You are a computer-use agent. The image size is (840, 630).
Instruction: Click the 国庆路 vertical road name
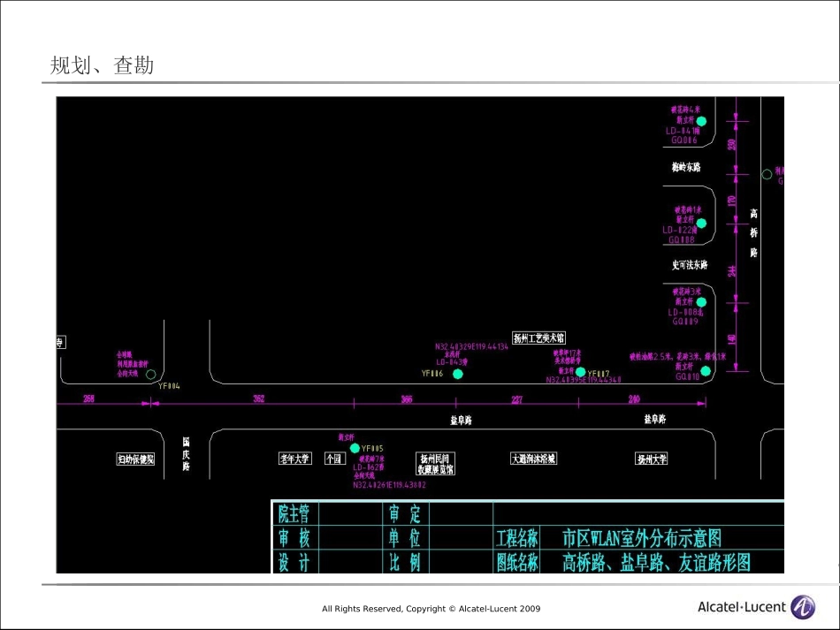point(187,453)
